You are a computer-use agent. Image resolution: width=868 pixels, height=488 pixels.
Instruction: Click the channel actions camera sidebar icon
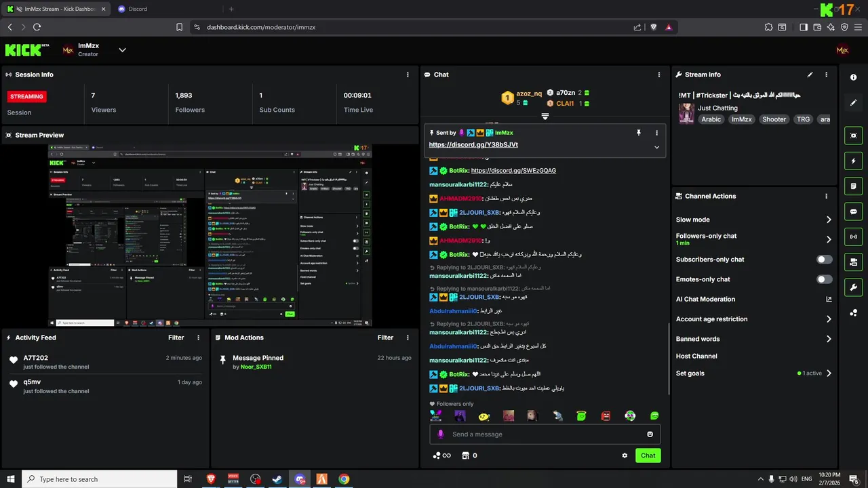[853, 262]
